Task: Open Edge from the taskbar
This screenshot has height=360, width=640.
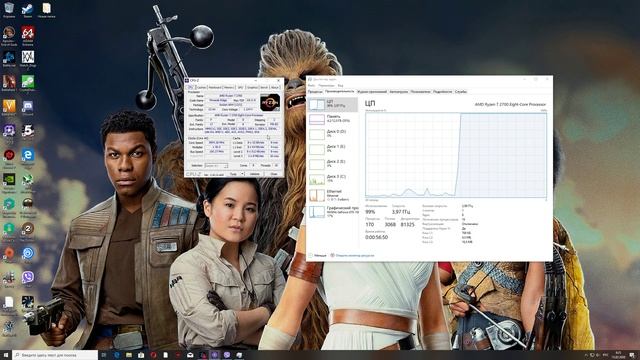Action: pyautogui.click(x=117, y=355)
